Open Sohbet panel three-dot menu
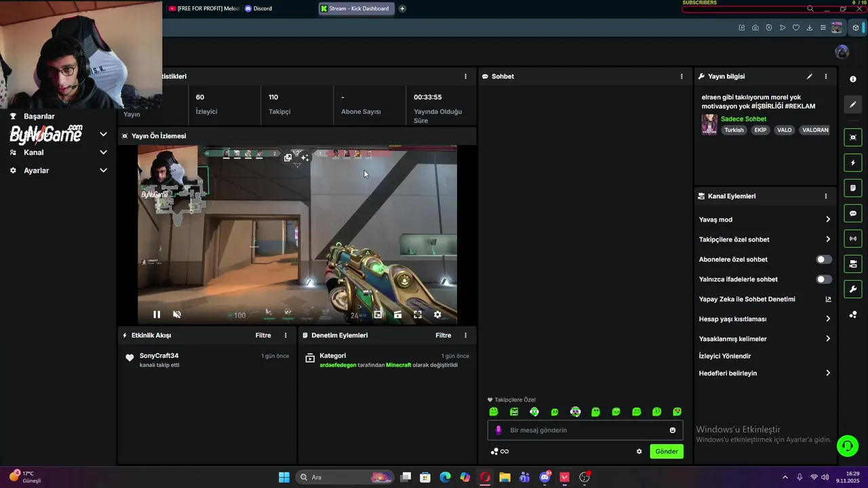Image resolution: width=868 pixels, height=488 pixels. click(x=682, y=77)
